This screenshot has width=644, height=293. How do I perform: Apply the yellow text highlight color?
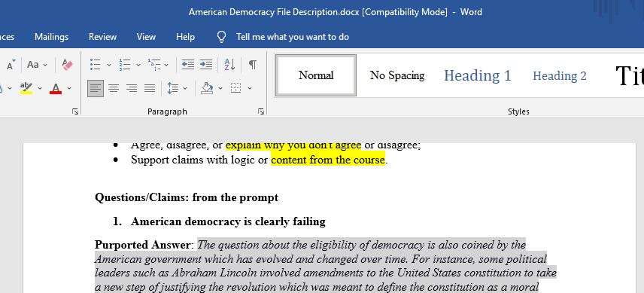pyautogui.click(x=26, y=88)
